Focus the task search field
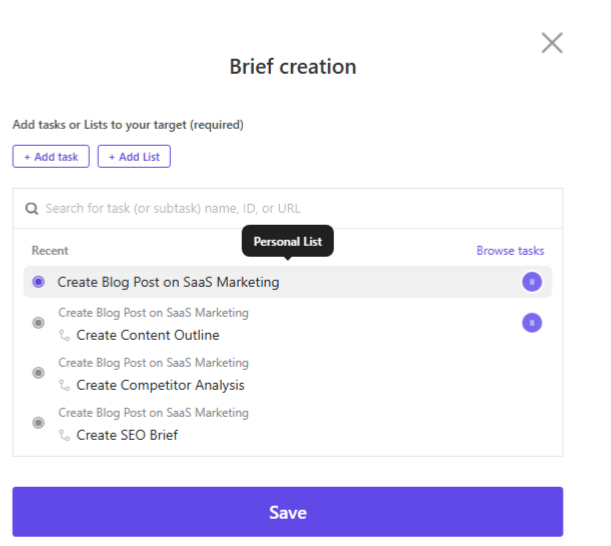Image resolution: width=611 pixels, height=546 pixels. [x=290, y=209]
